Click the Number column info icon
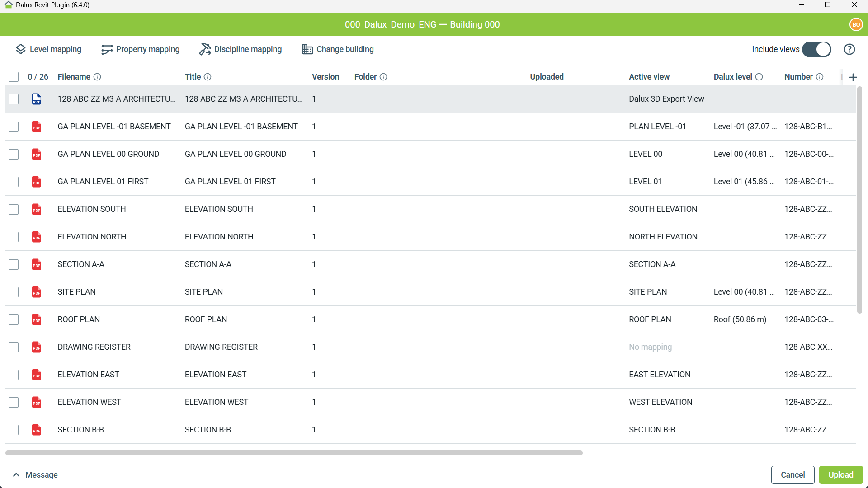Viewport: 868px width, 488px height. pyautogui.click(x=820, y=77)
